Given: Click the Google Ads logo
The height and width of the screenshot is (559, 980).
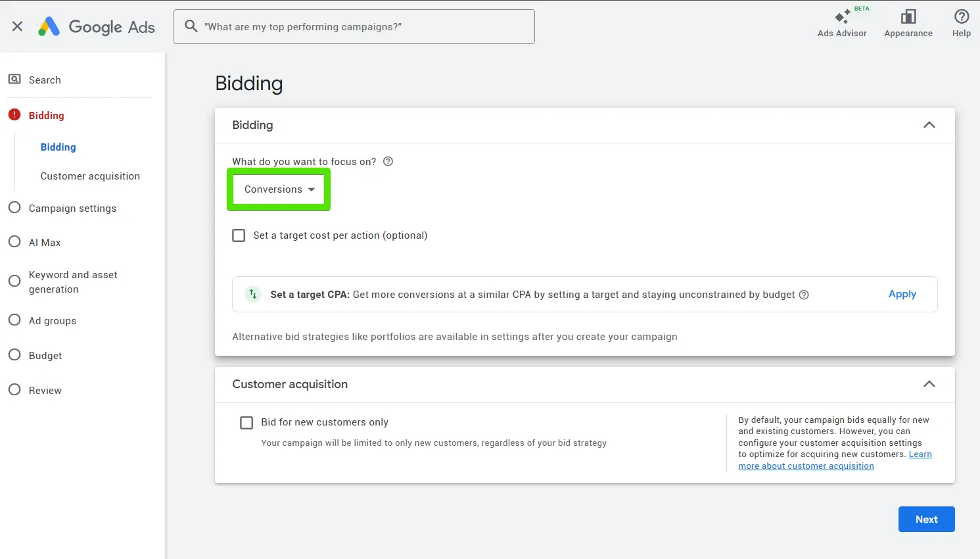Looking at the screenshot, I should [x=97, y=27].
